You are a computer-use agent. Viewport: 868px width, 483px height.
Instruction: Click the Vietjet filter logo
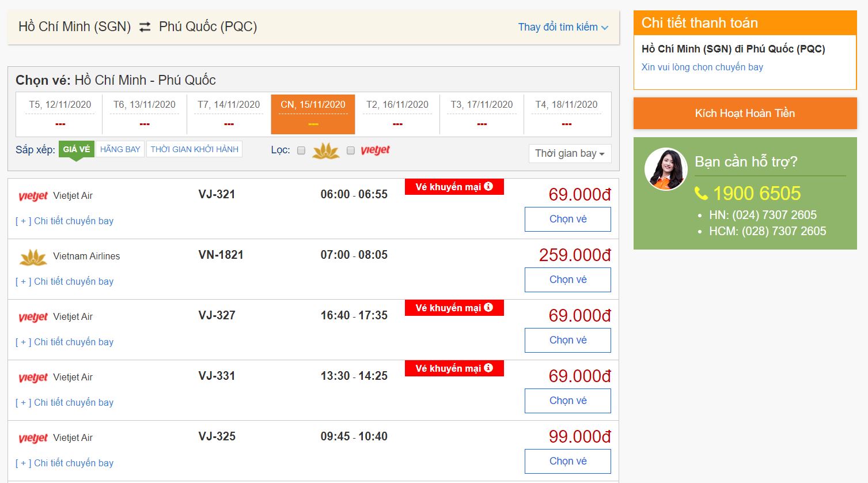tap(376, 150)
